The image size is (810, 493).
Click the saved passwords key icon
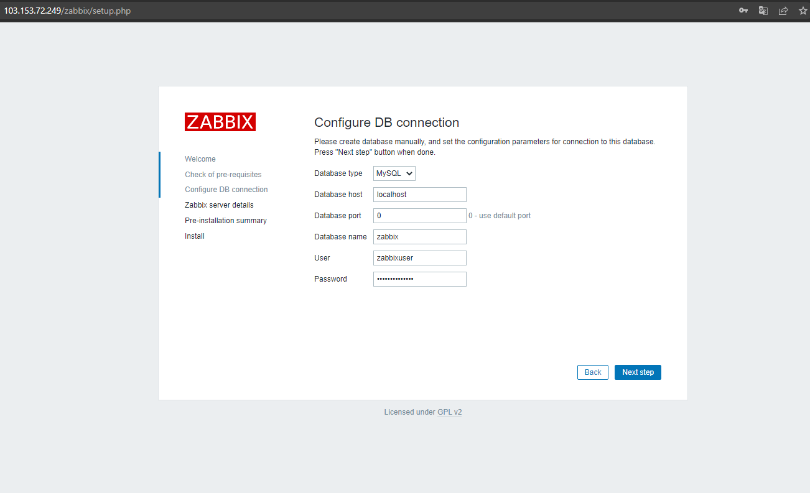[x=743, y=10]
